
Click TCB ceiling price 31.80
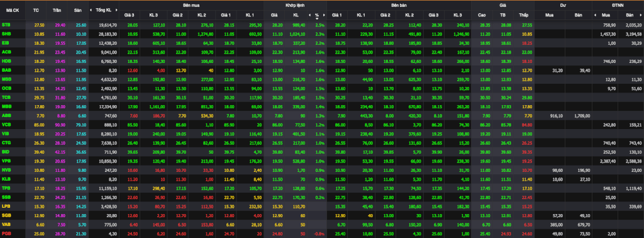click(60, 98)
